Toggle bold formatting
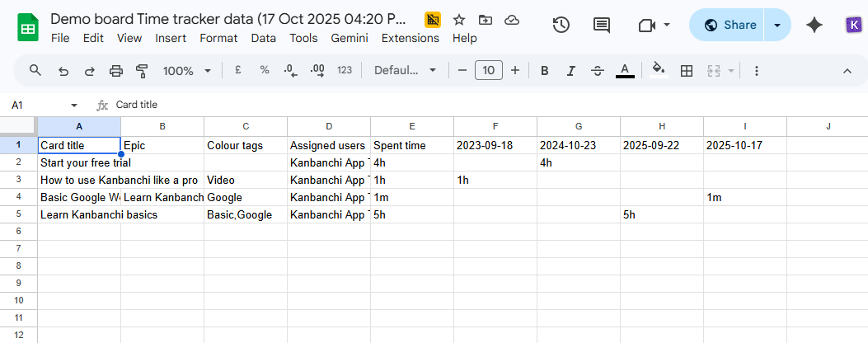This screenshot has height=343, width=868. click(x=545, y=70)
